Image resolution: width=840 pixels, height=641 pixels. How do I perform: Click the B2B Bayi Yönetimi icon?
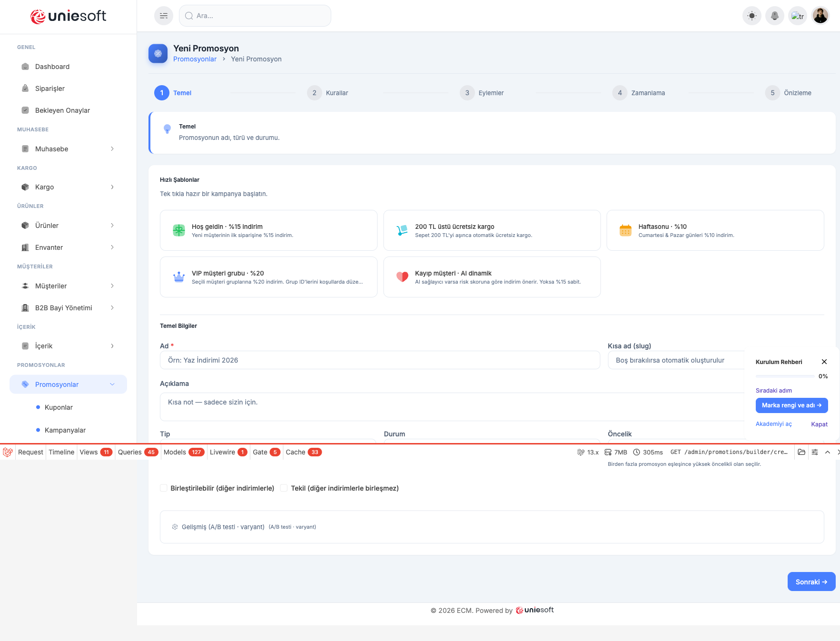(x=25, y=308)
